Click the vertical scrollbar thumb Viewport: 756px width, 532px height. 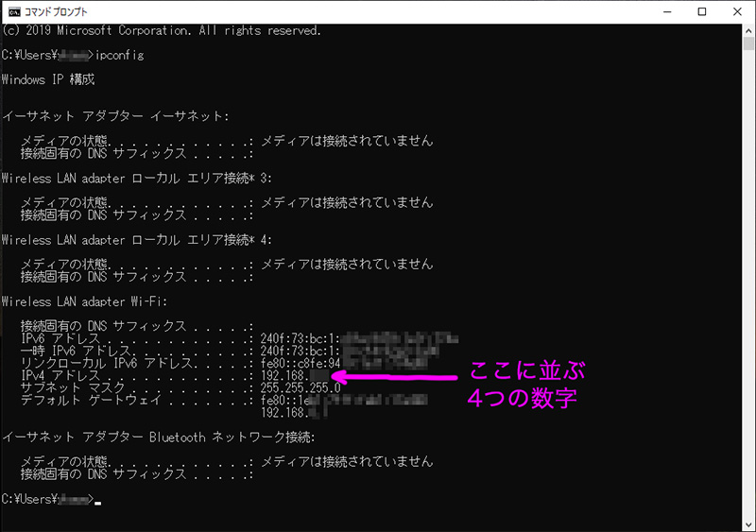click(748, 43)
